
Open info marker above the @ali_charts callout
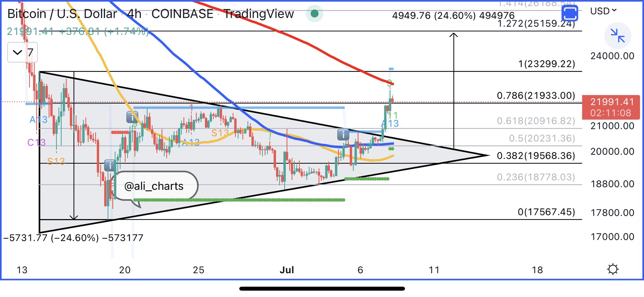(109, 165)
